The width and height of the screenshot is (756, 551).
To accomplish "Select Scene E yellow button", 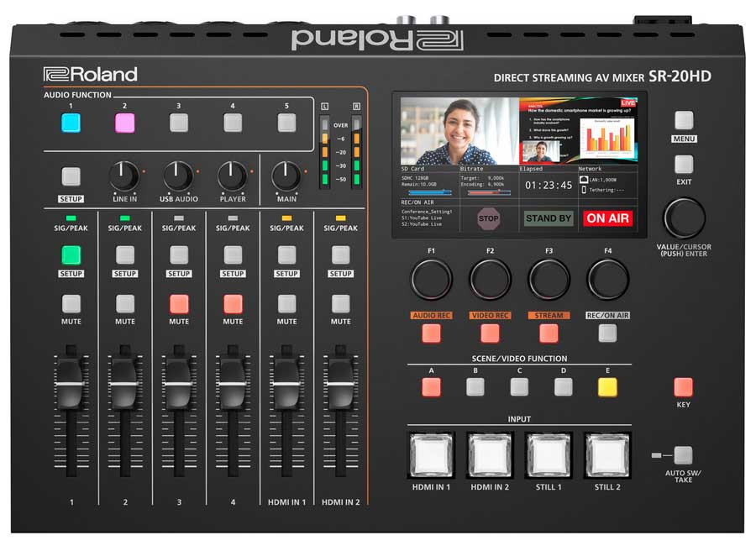I will pyautogui.click(x=607, y=387).
